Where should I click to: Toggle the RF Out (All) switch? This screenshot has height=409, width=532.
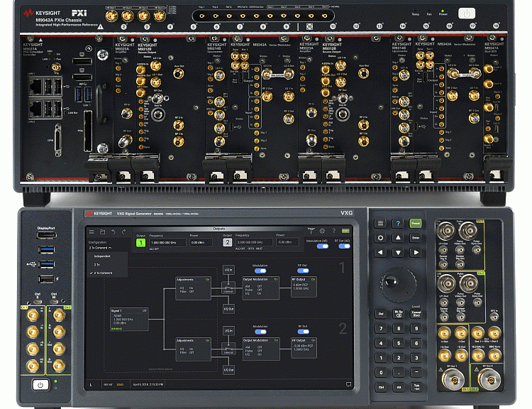[x=344, y=246]
